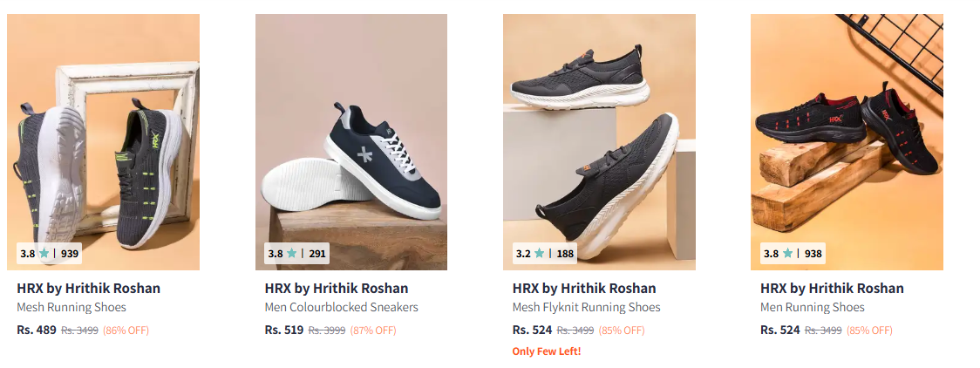
Task: Click the star icon on 939 rating badge
Action: click(x=44, y=254)
